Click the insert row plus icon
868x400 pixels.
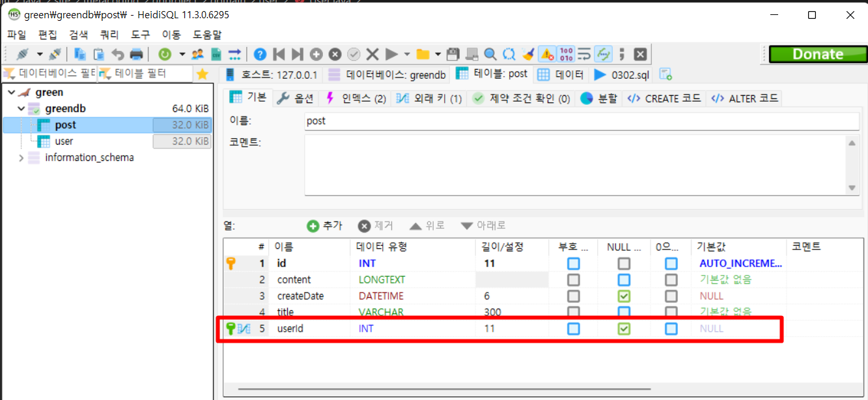(x=316, y=54)
